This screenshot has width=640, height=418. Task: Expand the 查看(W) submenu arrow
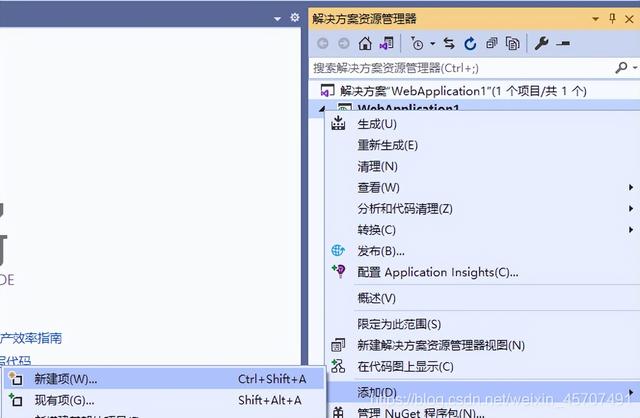click(x=631, y=187)
